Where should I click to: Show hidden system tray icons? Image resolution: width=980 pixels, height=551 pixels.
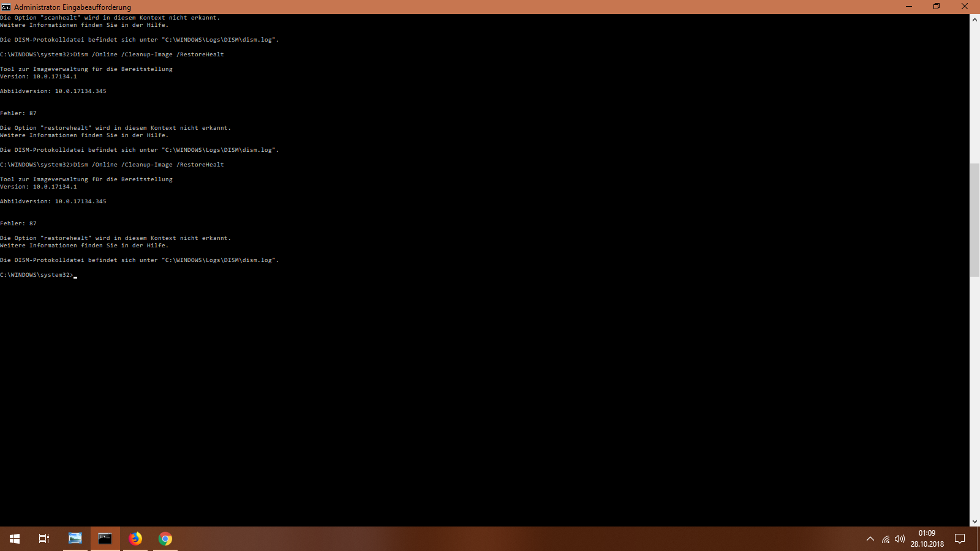click(x=870, y=539)
